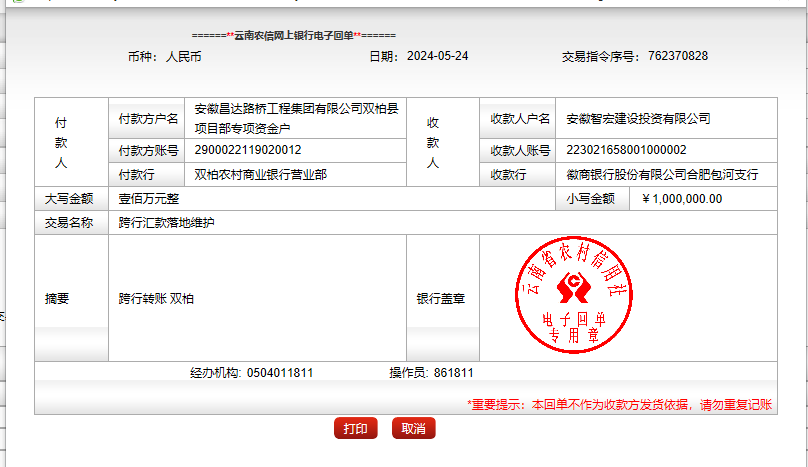
Task: Click the 打印 print button
Action: (355, 429)
